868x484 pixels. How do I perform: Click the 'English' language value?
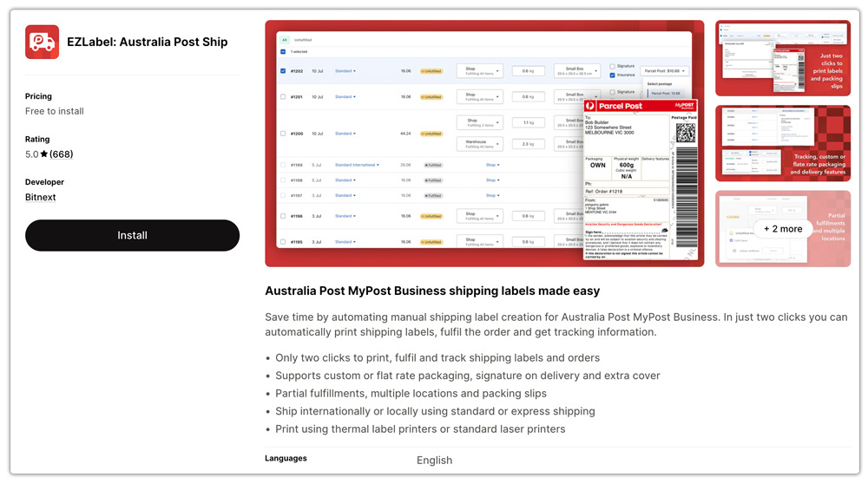click(435, 461)
